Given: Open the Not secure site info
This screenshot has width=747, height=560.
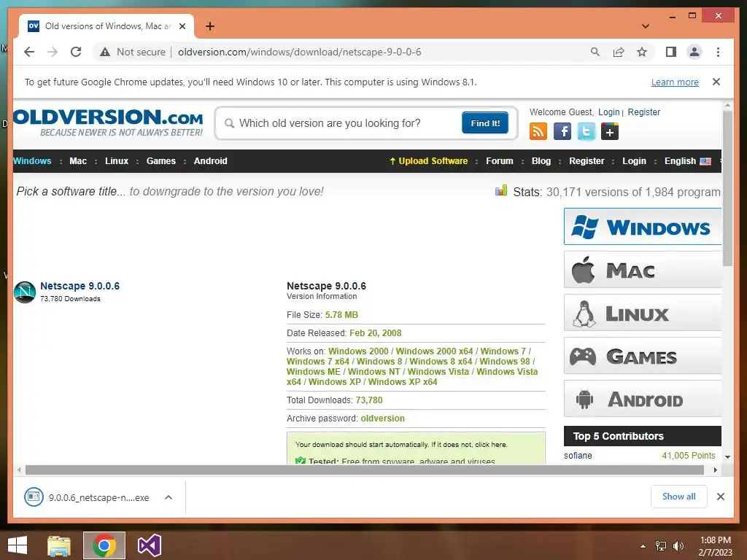Looking at the screenshot, I should (133, 52).
